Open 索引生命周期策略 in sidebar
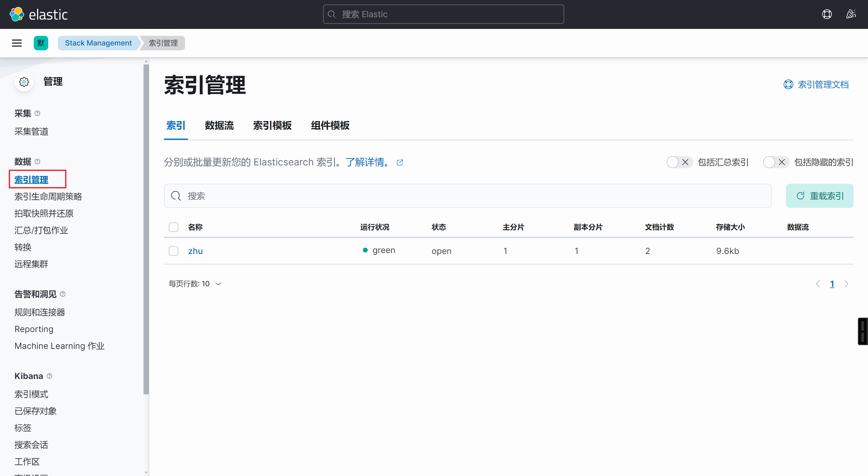This screenshot has width=868, height=476. pos(48,196)
